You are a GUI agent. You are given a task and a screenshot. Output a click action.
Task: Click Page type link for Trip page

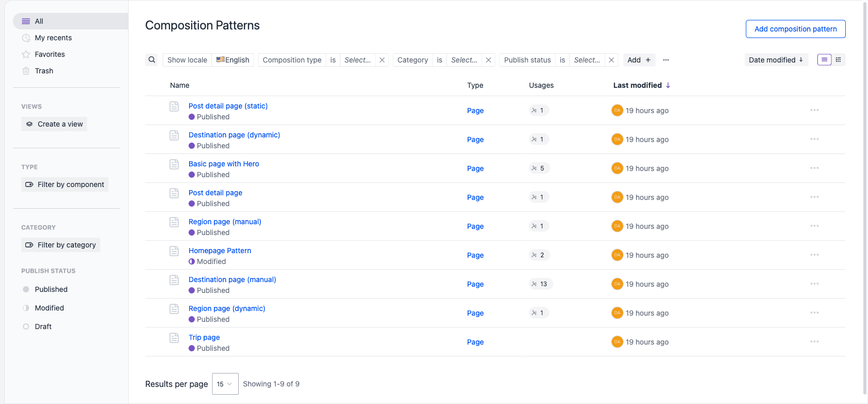click(x=475, y=342)
